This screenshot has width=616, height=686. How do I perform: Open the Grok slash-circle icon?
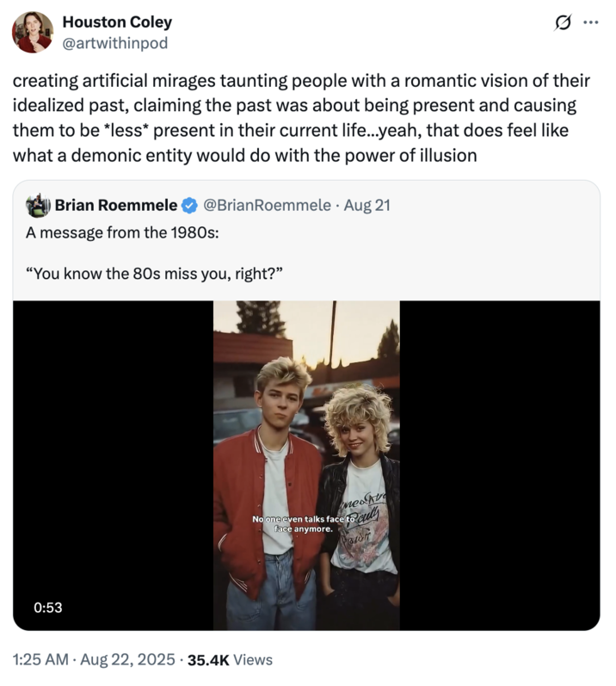pos(563,22)
